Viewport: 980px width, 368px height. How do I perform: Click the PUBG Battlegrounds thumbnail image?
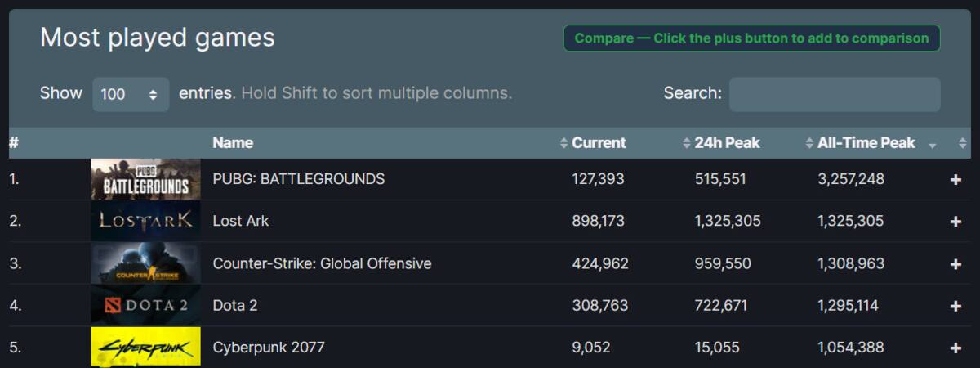point(145,179)
